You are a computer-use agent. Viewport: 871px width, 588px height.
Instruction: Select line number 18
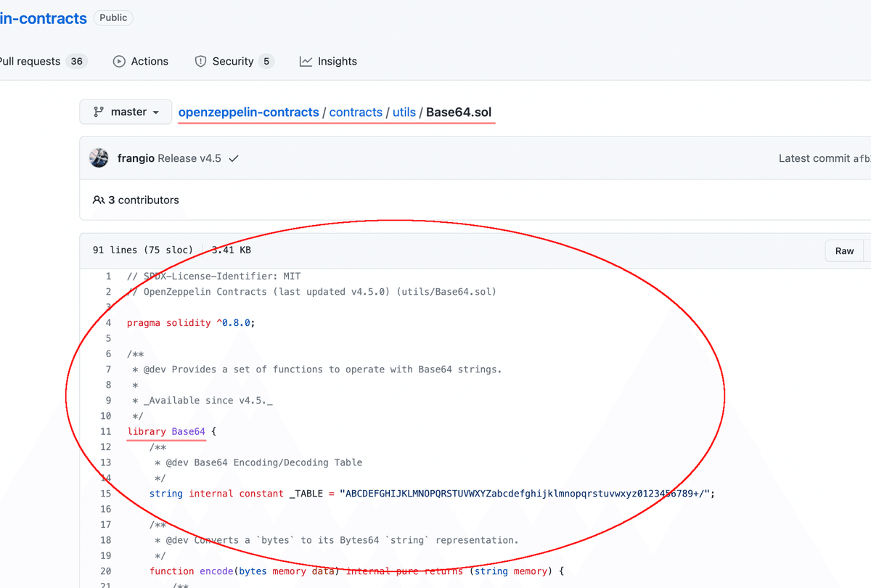pos(106,540)
